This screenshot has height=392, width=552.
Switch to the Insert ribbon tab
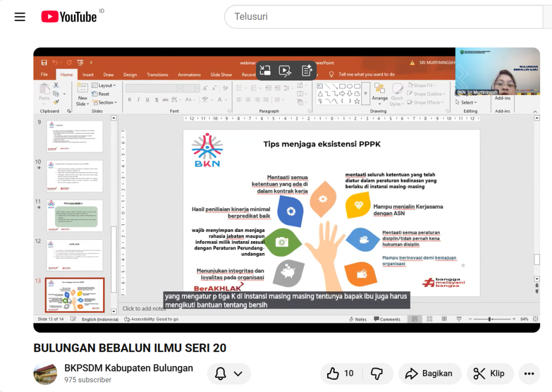pyautogui.click(x=88, y=75)
